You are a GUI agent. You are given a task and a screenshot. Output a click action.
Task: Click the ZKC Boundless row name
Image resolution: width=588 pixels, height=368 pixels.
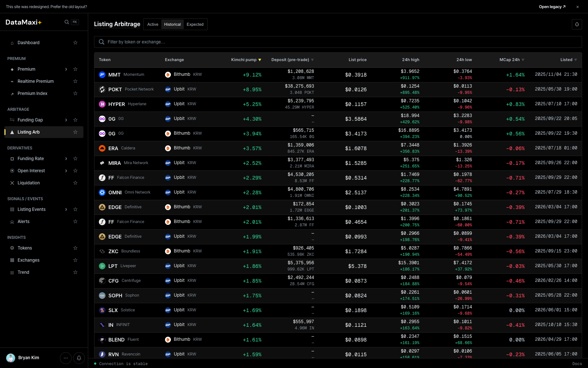click(x=124, y=251)
